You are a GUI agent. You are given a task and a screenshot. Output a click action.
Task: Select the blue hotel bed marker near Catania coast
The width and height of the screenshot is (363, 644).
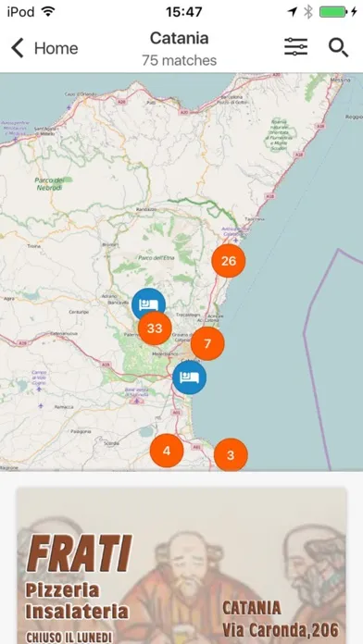pyautogui.click(x=189, y=377)
